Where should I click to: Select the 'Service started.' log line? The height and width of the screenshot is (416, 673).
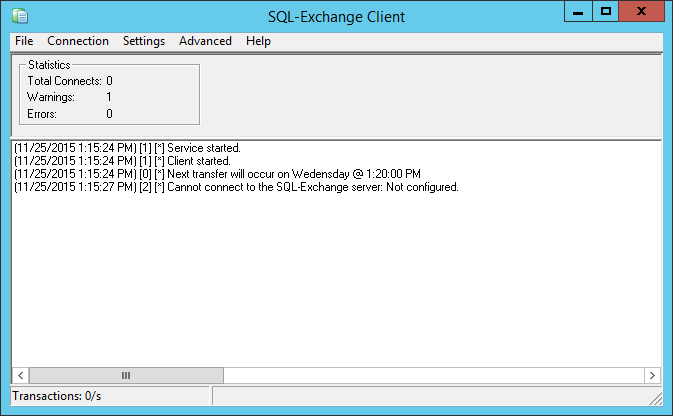127,148
